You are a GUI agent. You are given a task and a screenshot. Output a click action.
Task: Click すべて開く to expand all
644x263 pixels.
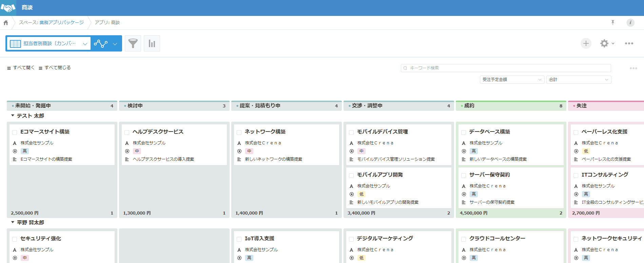pyautogui.click(x=21, y=68)
